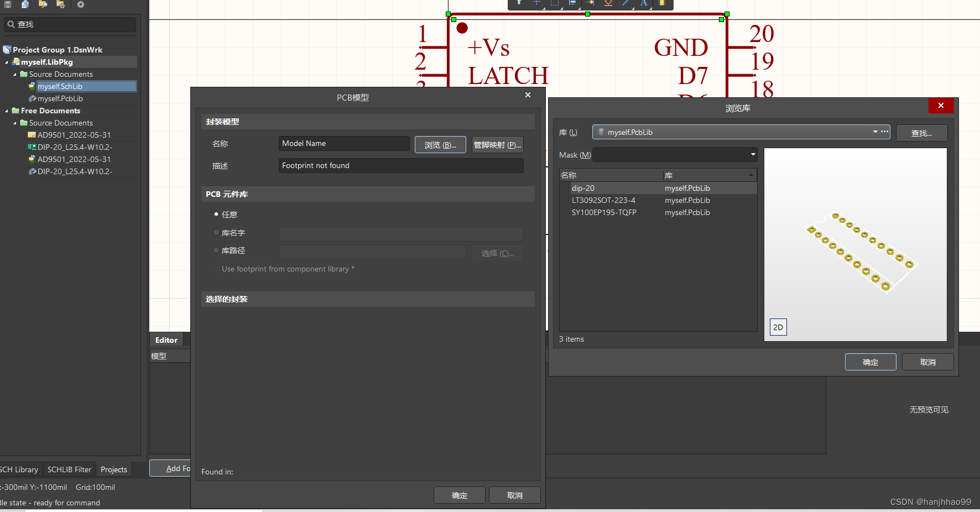Click the compile/copy documents icon in Projects toolbar
This screenshot has height=512, width=980.
(25, 4)
